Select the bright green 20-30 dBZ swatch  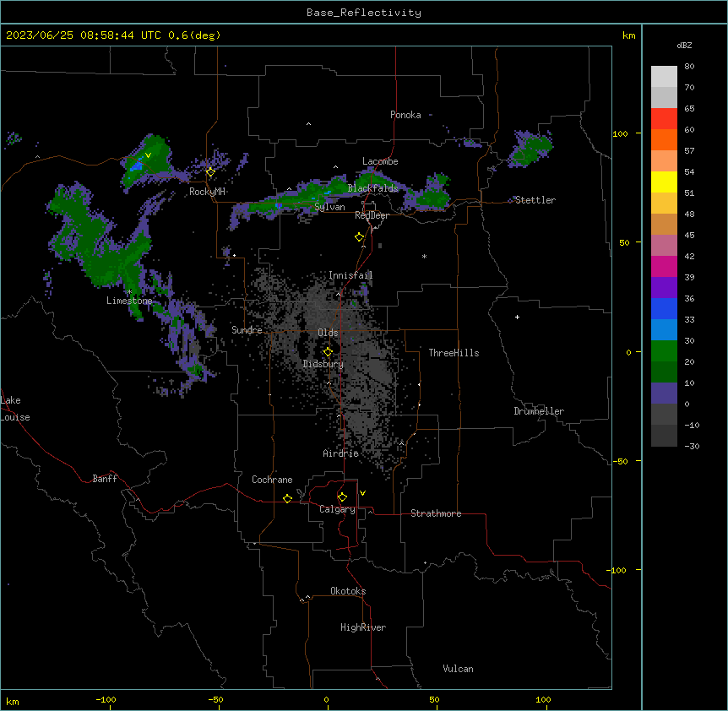pos(664,351)
